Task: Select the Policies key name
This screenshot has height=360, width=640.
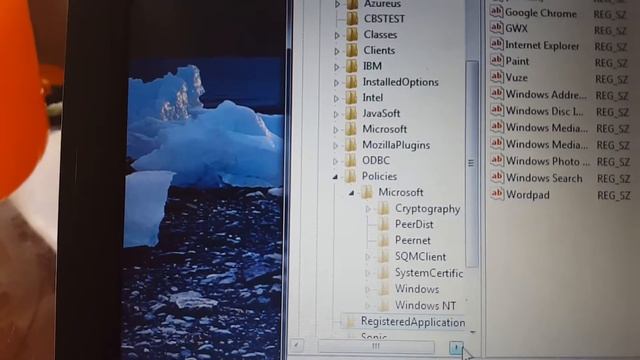Action: tap(379, 176)
